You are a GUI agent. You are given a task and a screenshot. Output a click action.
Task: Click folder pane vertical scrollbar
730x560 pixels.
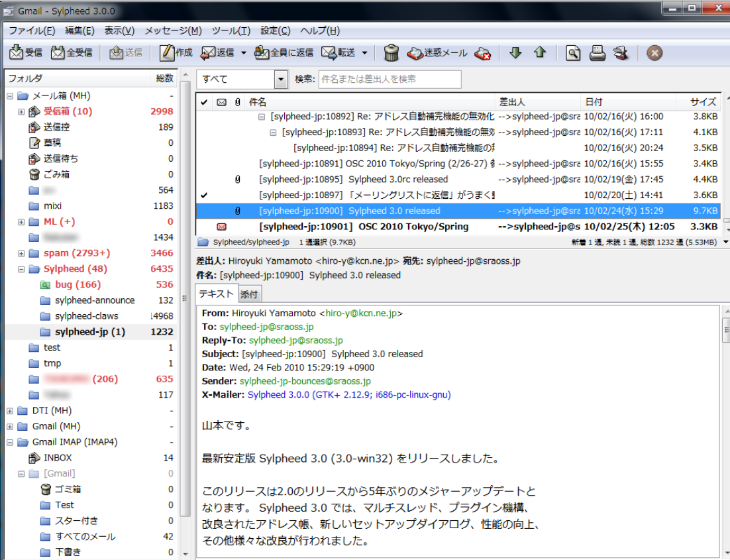pyautogui.click(x=185, y=298)
